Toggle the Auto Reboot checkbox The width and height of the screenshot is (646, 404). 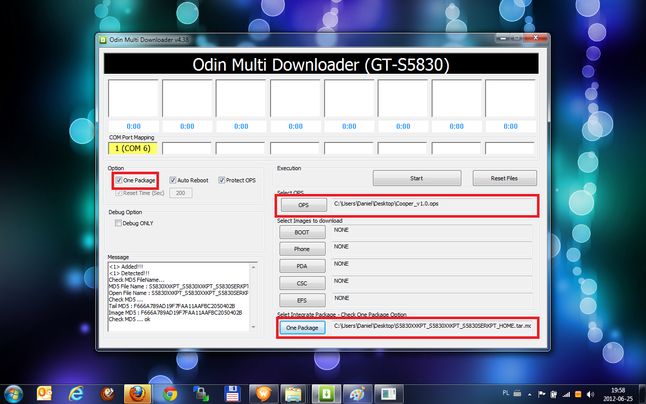tap(173, 180)
